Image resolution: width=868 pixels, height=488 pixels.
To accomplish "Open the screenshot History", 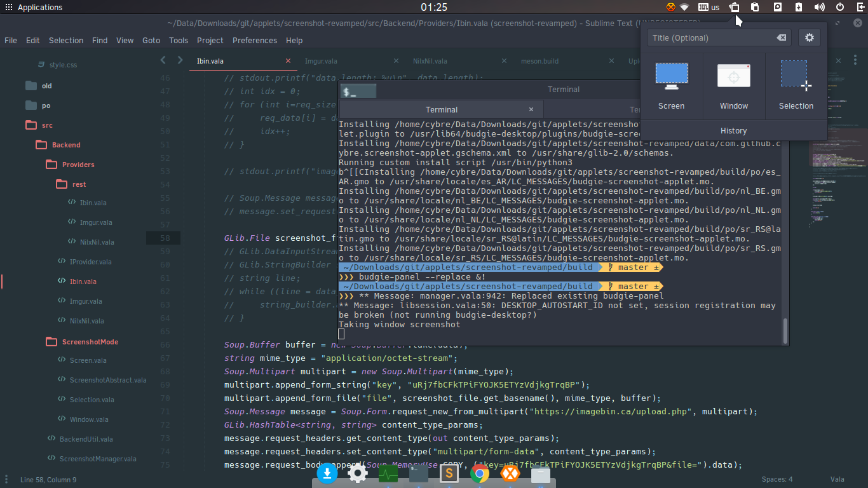I will click(733, 130).
